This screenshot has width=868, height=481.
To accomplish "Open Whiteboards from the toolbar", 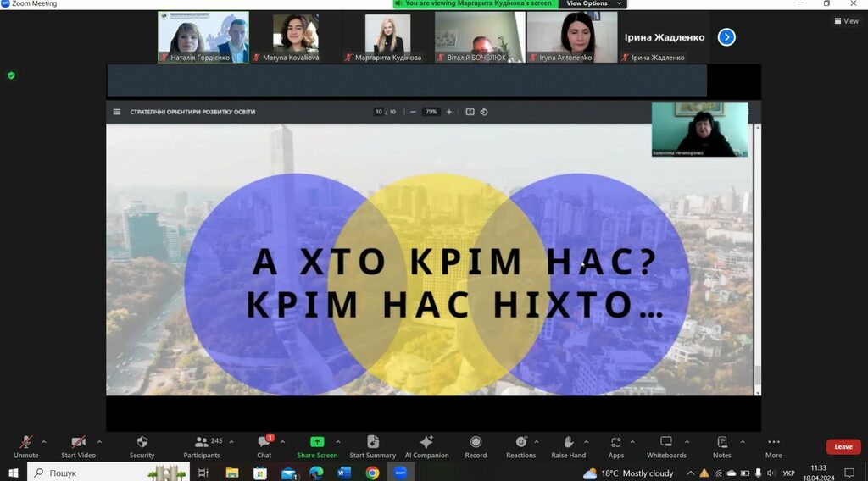I will coord(666,442).
